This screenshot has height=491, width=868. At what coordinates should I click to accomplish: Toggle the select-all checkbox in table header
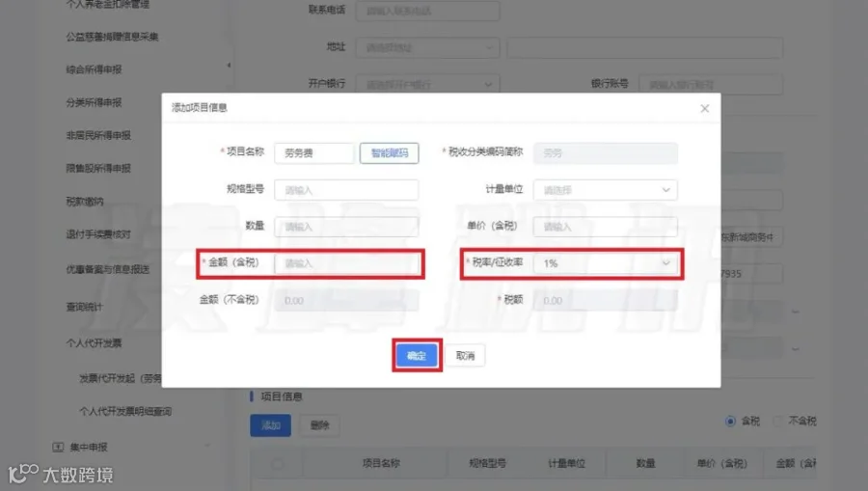coord(278,464)
